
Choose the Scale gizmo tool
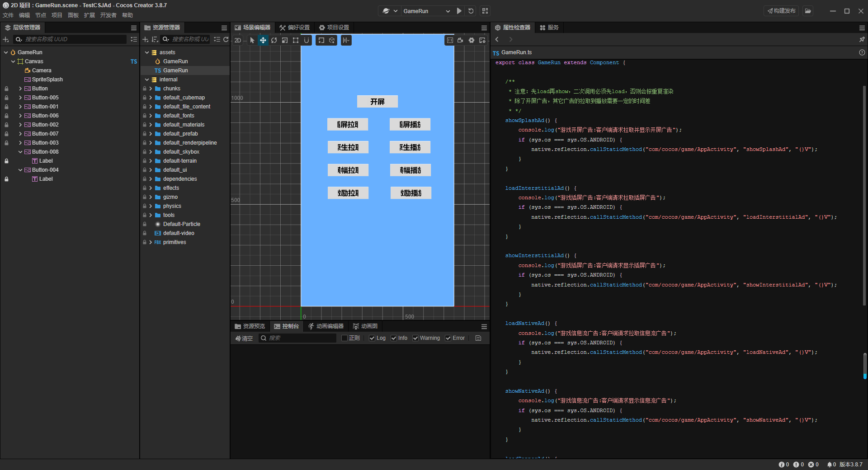point(285,40)
